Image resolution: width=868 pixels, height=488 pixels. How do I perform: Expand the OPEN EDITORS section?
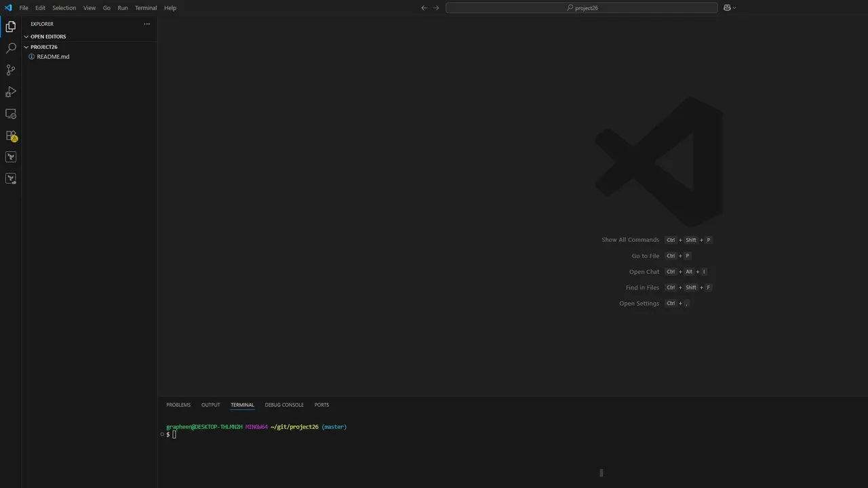[47, 37]
